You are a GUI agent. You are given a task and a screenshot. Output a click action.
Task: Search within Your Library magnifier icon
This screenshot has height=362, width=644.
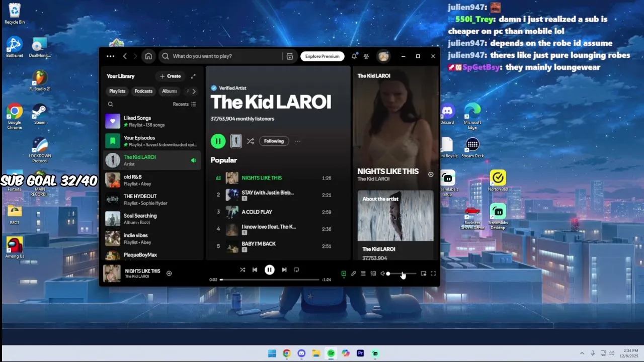click(x=110, y=104)
